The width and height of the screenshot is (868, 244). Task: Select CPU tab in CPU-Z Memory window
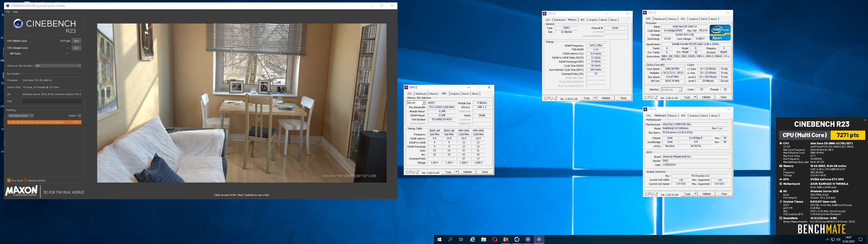pos(548,20)
